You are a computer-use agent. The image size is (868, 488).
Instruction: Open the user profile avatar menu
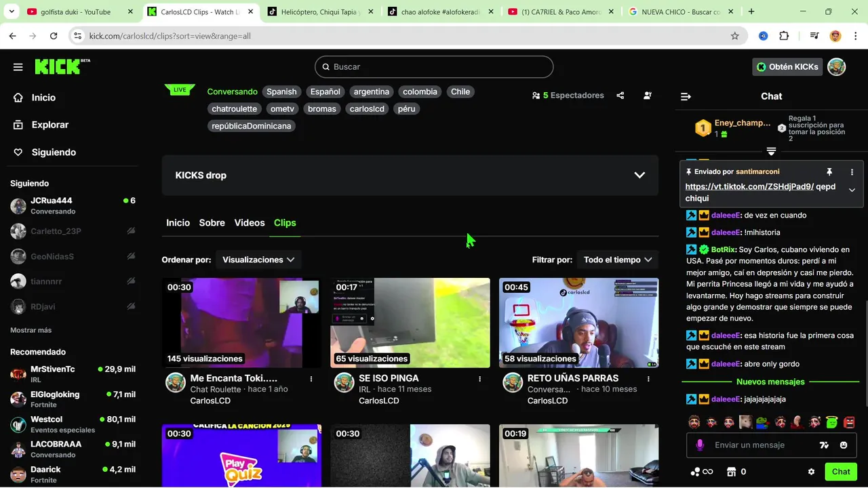pyautogui.click(x=837, y=66)
